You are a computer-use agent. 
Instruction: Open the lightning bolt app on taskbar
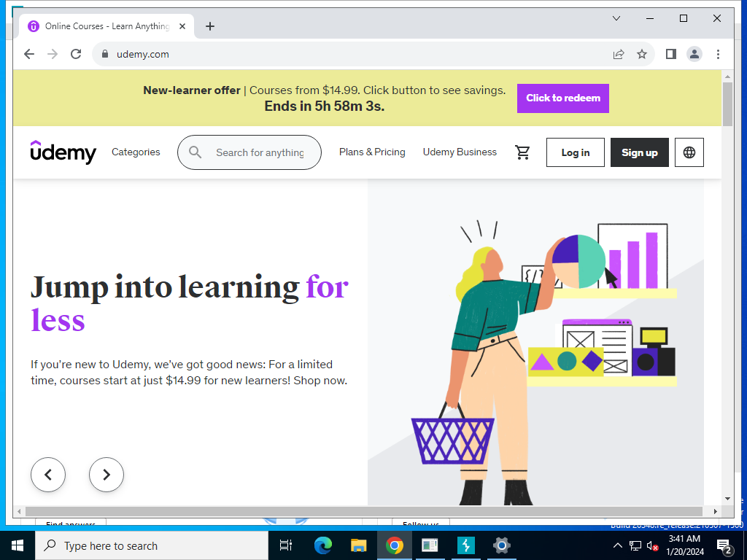(x=465, y=545)
